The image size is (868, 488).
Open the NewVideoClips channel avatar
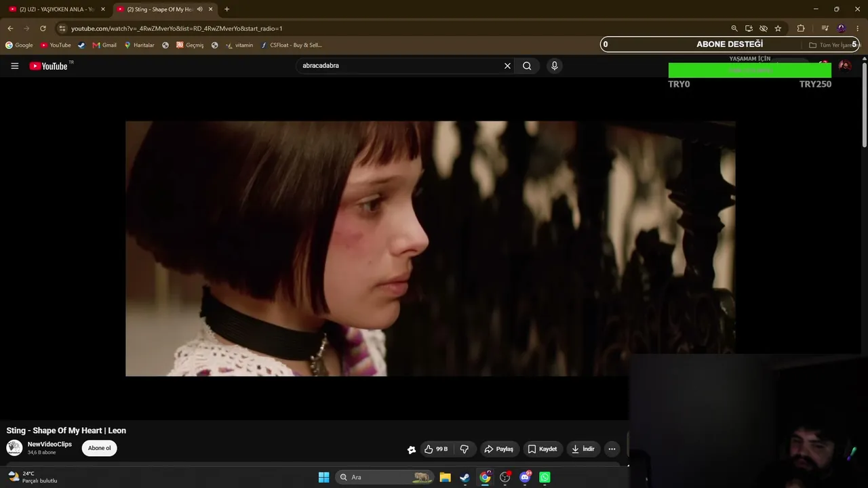point(14,448)
